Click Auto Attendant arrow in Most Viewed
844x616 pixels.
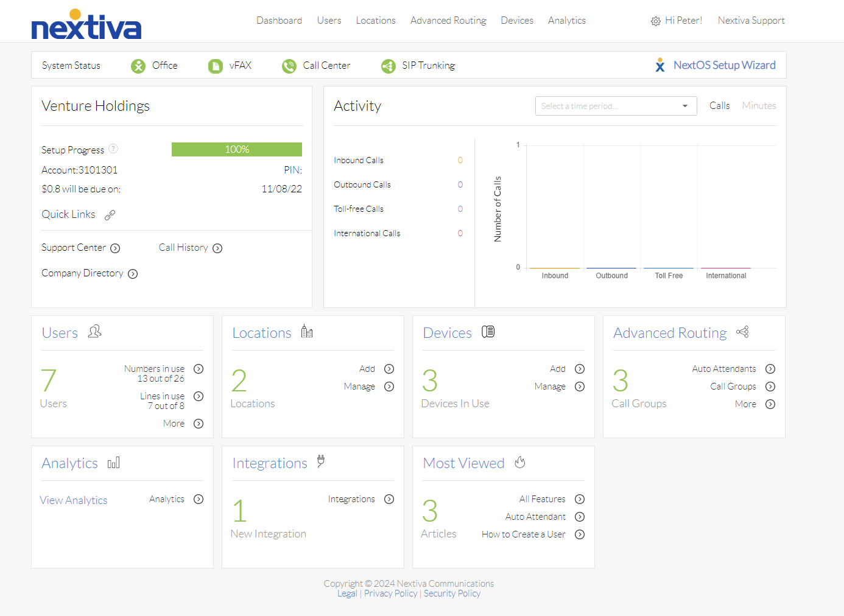click(580, 517)
